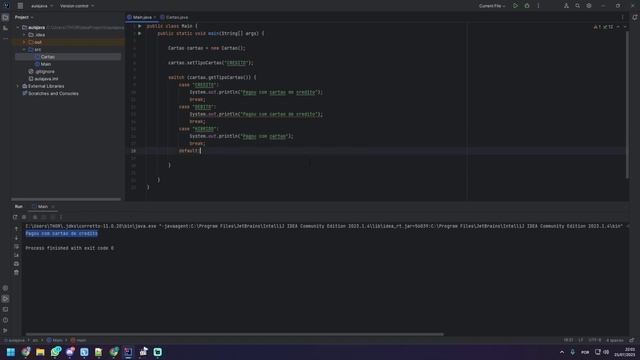Image resolution: width=640 pixels, height=360 pixels.
Task: Print the console output
Action: coord(16,264)
